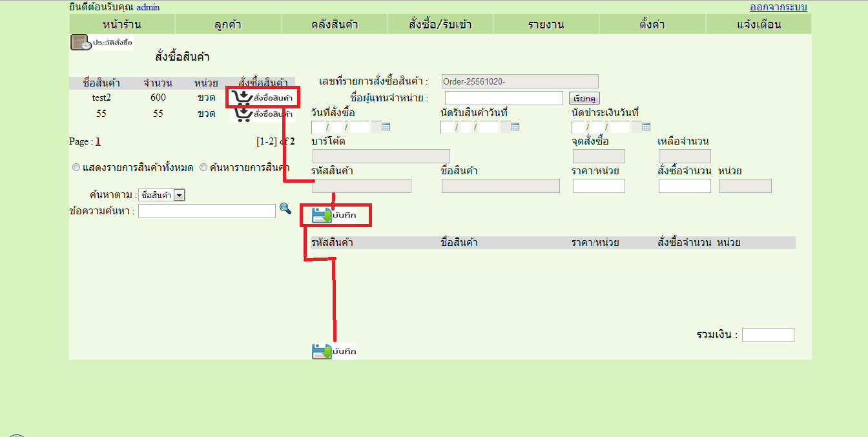Click the จุดสั่งซื้อ reorder point field
Image resolution: width=868 pixels, height=437 pixels.
(599, 156)
